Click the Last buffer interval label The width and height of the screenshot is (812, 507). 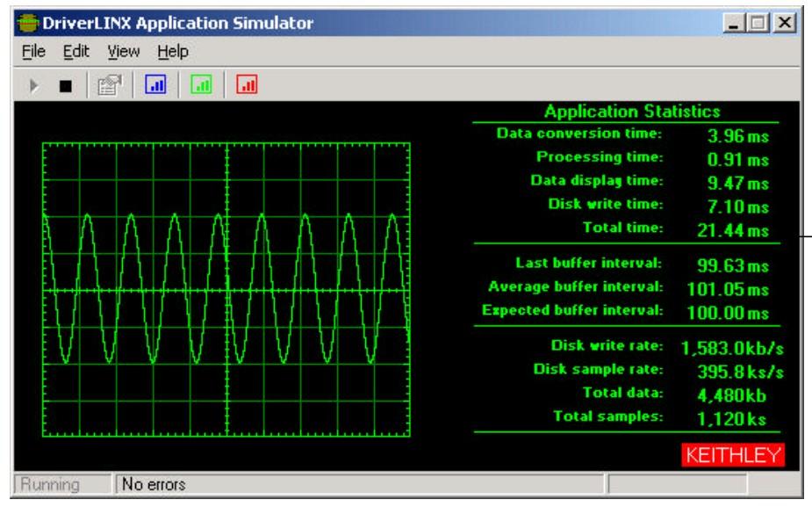pos(589,263)
